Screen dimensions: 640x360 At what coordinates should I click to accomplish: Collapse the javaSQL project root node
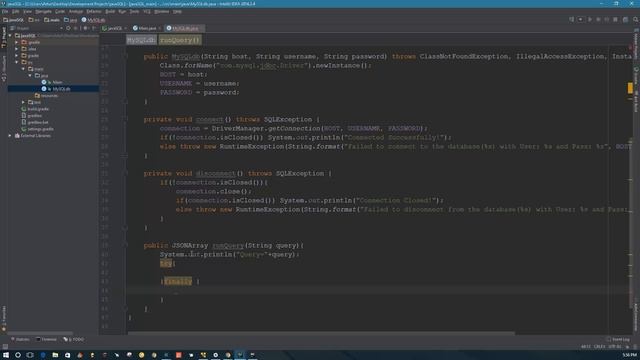[10, 36]
